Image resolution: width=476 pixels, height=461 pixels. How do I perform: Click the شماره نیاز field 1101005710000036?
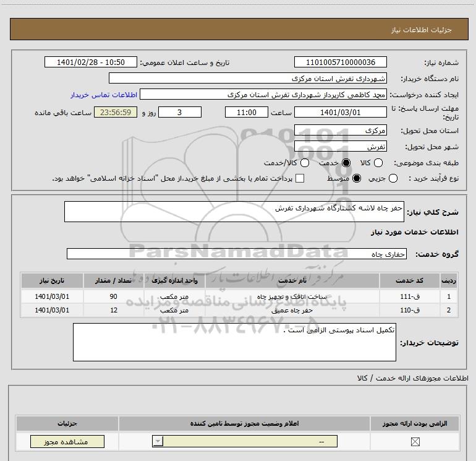[x=340, y=62]
